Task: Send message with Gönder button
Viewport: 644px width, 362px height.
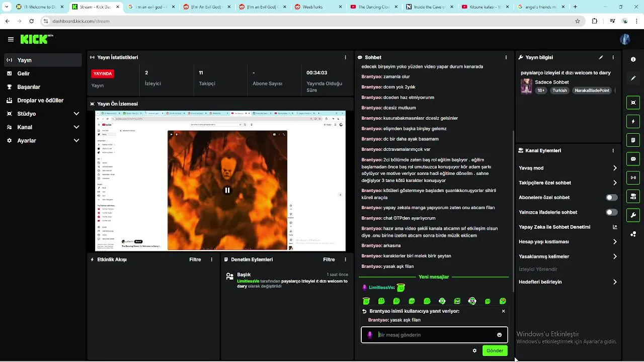Action: pos(495,351)
